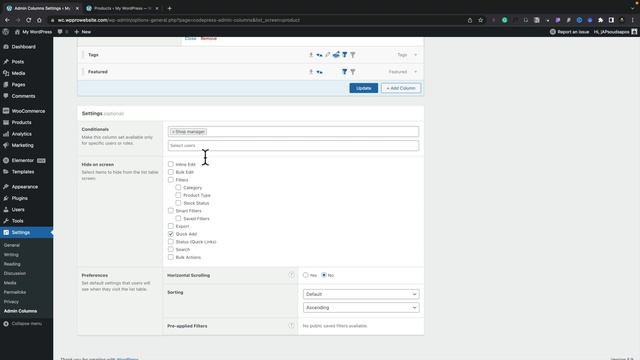This screenshot has height=360, width=640.
Task: Uncheck the Quick Add checkbox
Action: [x=171, y=234]
